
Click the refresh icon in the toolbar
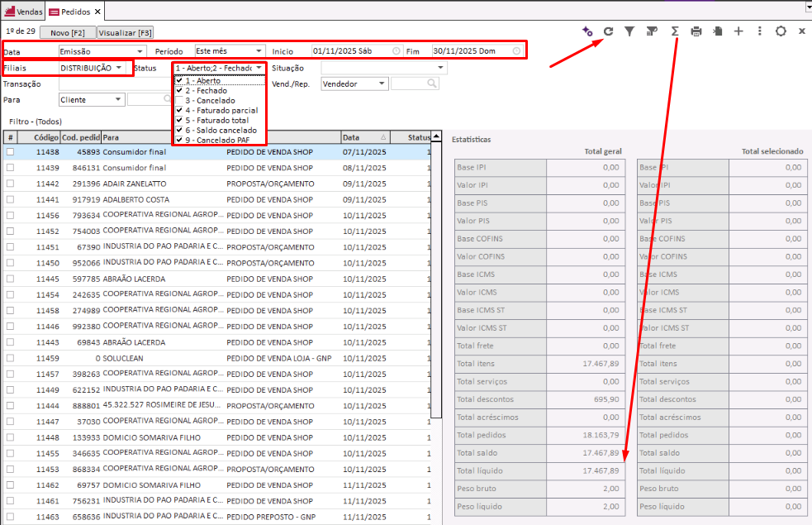point(608,31)
